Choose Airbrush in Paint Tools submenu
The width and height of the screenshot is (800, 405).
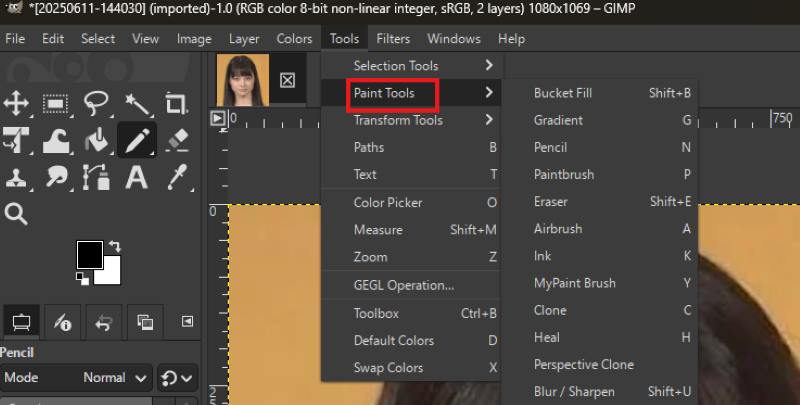(x=600, y=229)
